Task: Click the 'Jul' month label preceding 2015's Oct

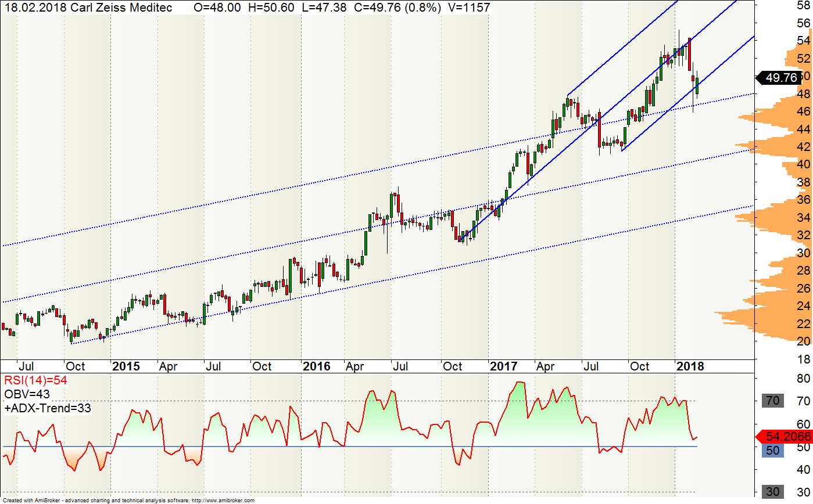Action: [x=26, y=366]
